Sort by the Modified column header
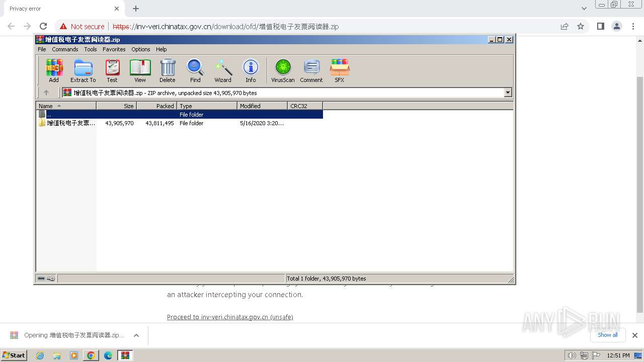This screenshot has width=644, height=362. pyautogui.click(x=262, y=106)
